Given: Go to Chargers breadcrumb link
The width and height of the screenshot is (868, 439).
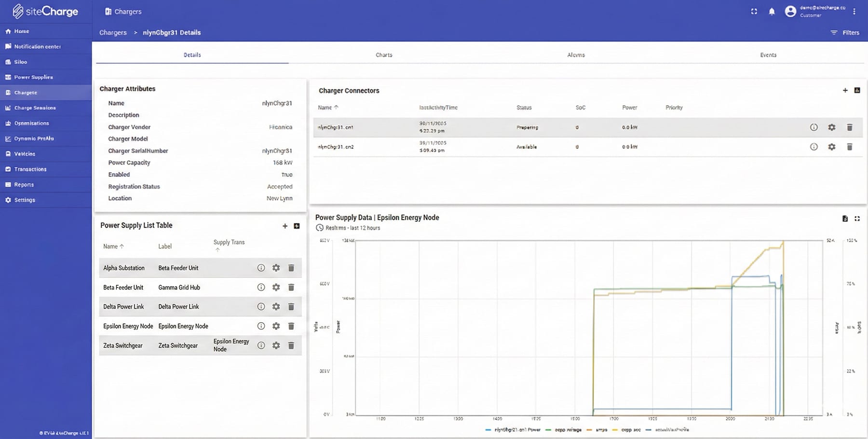Looking at the screenshot, I should [x=113, y=33].
